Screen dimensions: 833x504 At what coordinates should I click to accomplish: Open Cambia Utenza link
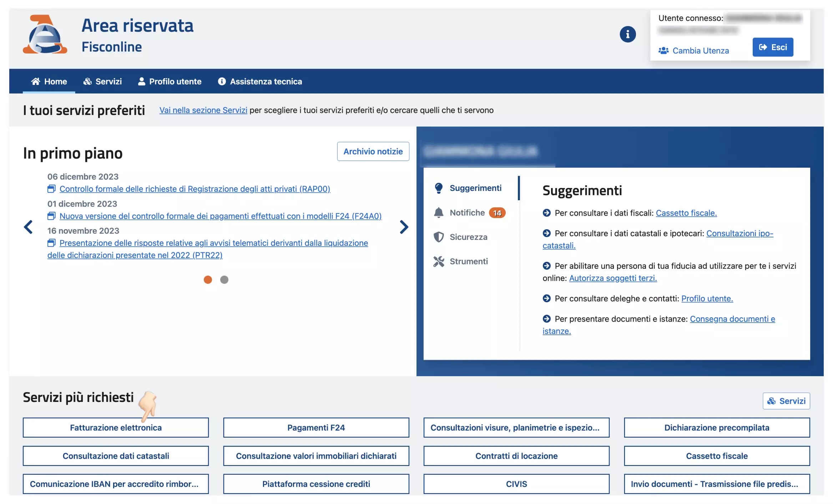(700, 51)
